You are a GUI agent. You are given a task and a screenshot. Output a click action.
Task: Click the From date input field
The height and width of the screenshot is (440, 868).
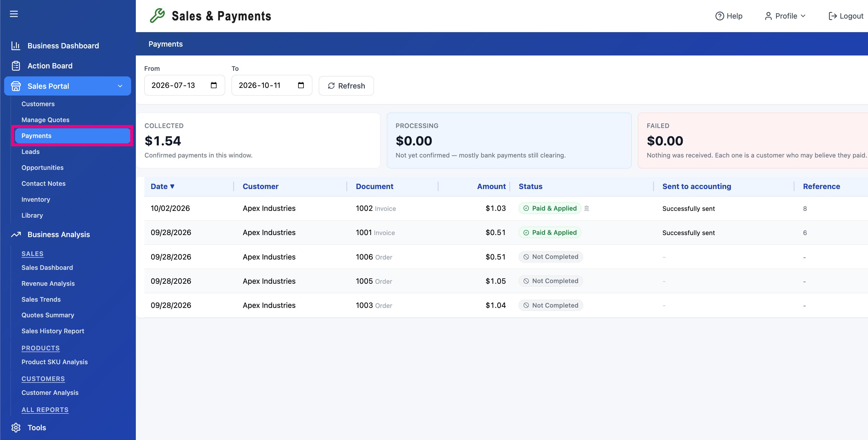tap(184, 85)
